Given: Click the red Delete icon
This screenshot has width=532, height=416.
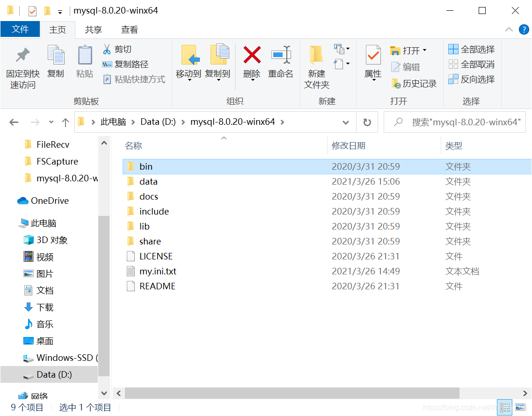Looking at the screenshot, I should point(252,55).
